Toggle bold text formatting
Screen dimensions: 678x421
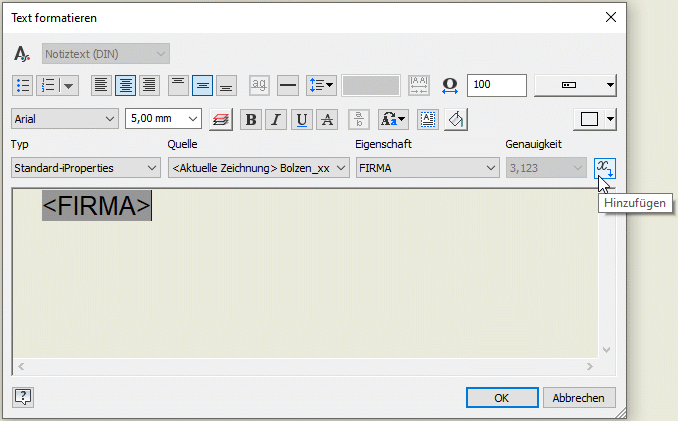[251, 119]
